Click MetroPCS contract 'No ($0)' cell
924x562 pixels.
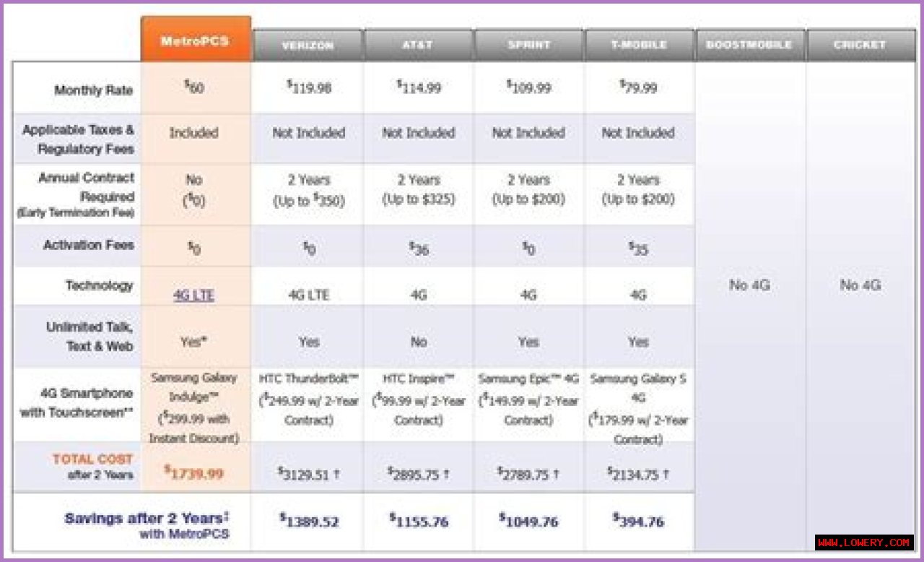click(x=193, y=191)
